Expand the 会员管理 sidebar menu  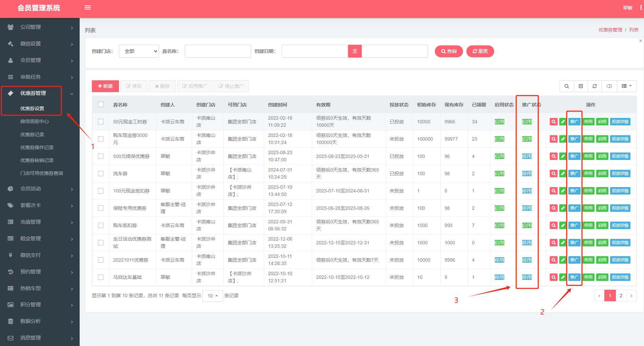pyautogui.click(x=40, y=60)
